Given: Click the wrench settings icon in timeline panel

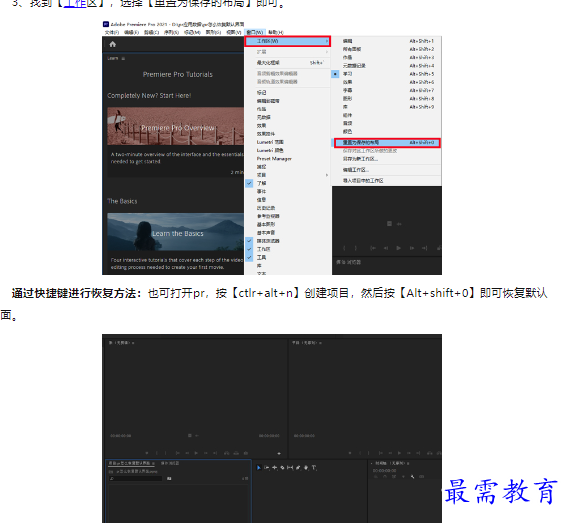Looking at the screenshot, I should click(x=413, y=476).
